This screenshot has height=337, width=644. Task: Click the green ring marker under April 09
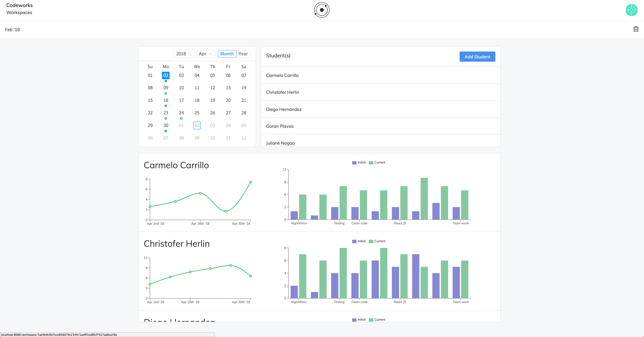(x=166, y=94)
